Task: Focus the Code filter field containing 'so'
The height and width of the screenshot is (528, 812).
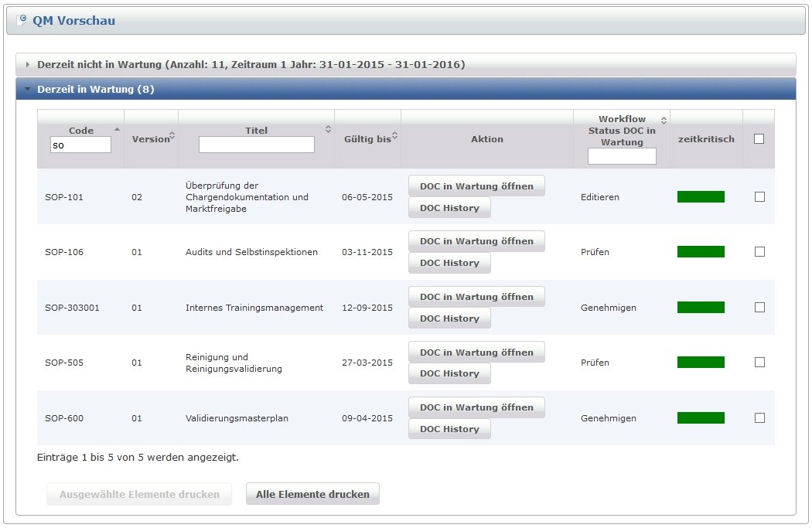Action: [80, 145]
